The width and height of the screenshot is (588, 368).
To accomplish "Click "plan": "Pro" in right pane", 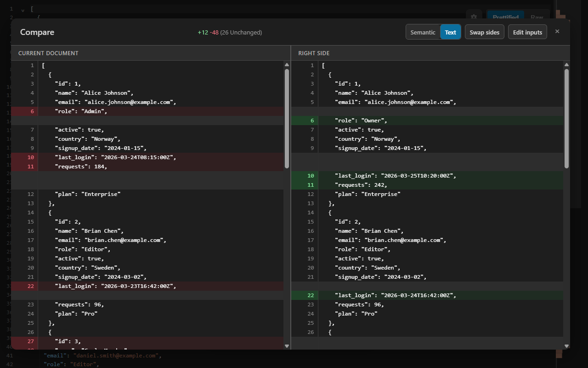I will click(356, 314).
